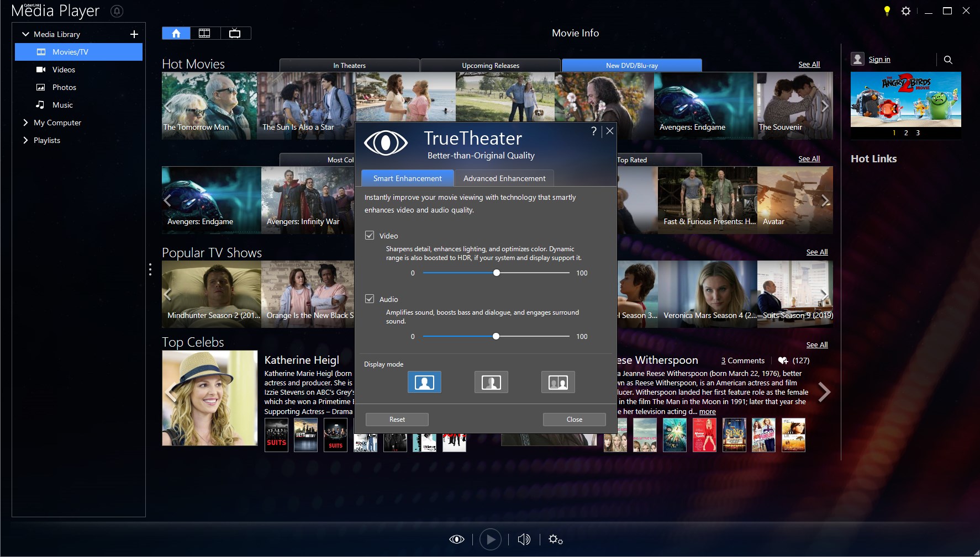Click the Reset button in TrueTheater dialog
980x557 pixels.
click(x=396, y=419)
